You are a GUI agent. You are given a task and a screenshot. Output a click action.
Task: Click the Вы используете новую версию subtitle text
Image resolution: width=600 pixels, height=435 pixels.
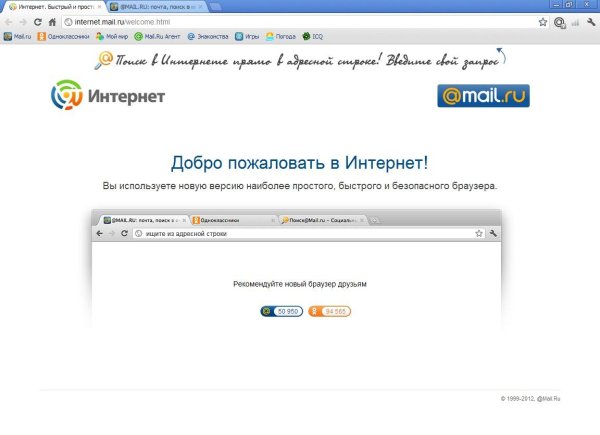click(x=300, y=186)
